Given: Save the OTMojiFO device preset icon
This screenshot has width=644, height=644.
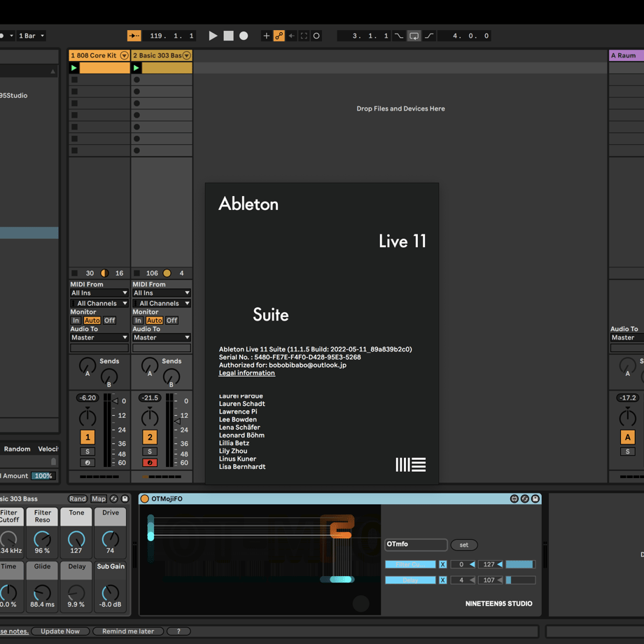Looking at the screenshot, I should coord(535,498).
